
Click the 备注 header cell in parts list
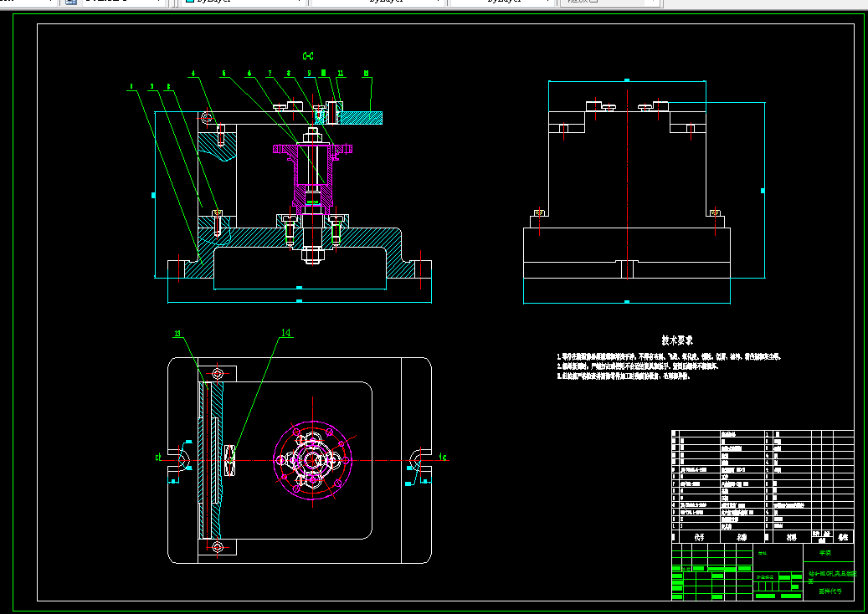pyautogui.click(x=843, y=537)
